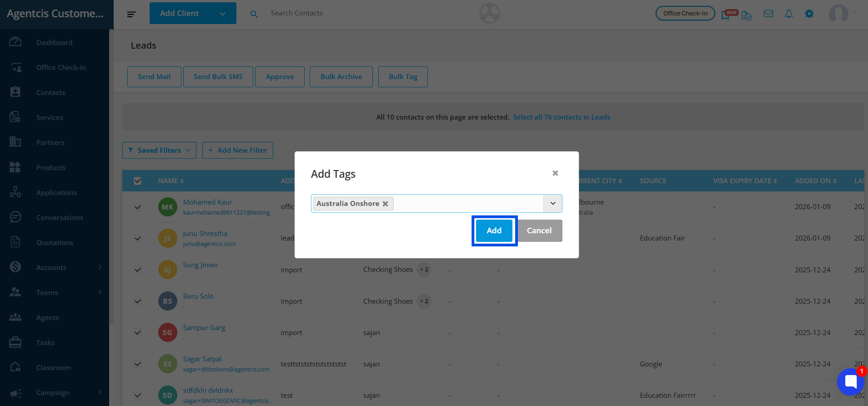Click the Bulk Archive button

coord(341,77)
